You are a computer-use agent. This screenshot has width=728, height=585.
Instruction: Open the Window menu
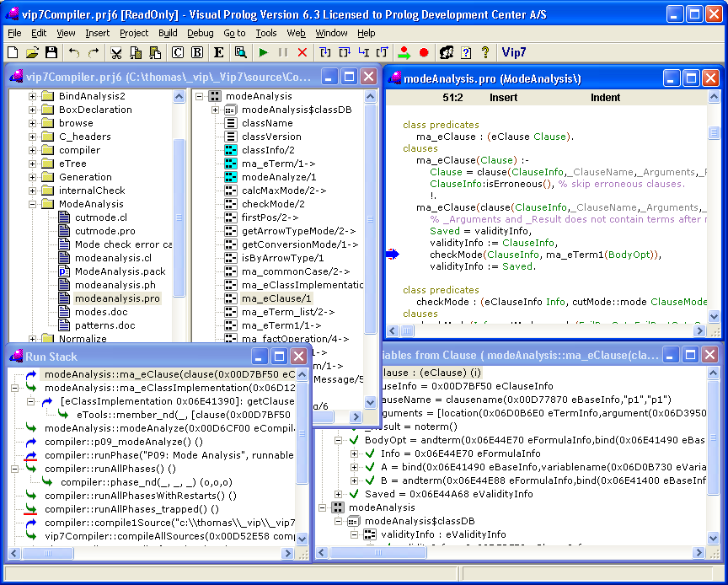coord(331,33)
